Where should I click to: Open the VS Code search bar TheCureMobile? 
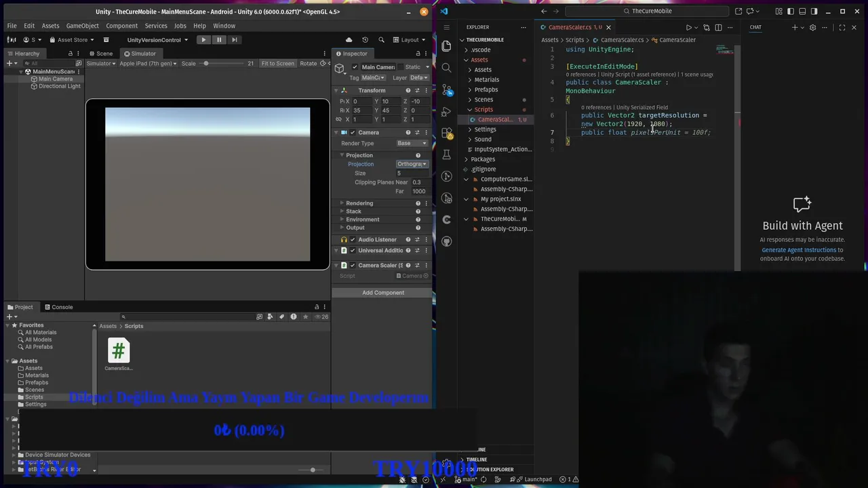pos(648,11)
